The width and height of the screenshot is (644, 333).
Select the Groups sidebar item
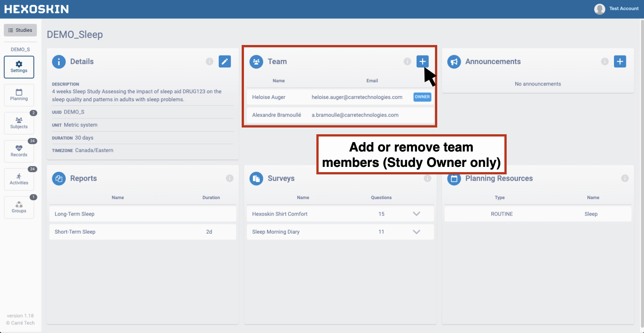(19, 207)
